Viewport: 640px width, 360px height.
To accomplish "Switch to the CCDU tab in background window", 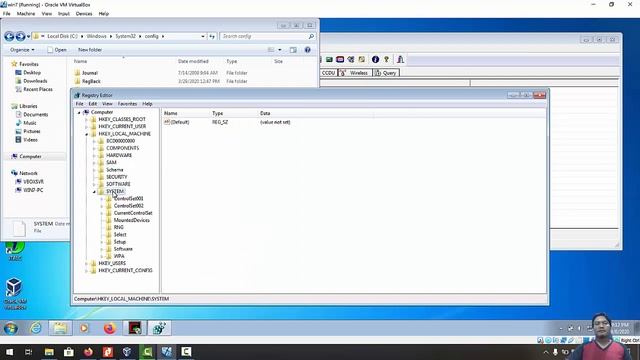I will (x=328, y=73).
